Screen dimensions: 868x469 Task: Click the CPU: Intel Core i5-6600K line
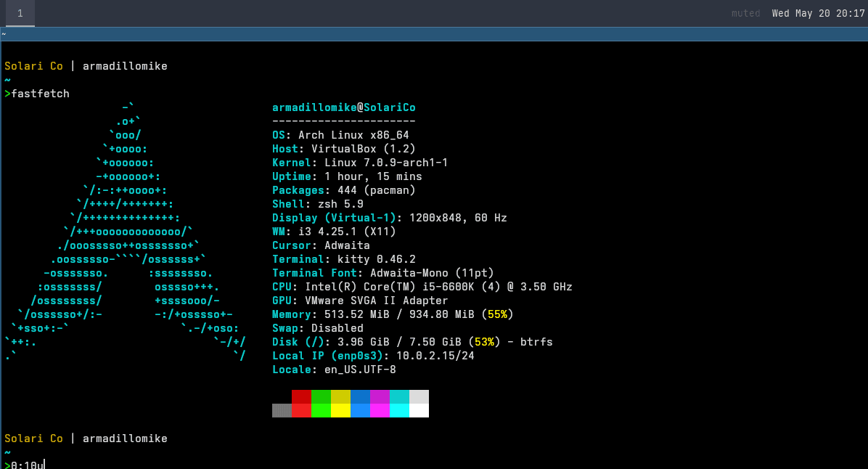pos(422,287)
